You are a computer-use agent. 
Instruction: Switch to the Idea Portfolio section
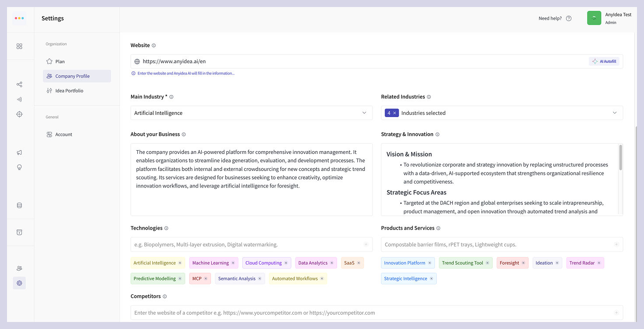[69, 91]
